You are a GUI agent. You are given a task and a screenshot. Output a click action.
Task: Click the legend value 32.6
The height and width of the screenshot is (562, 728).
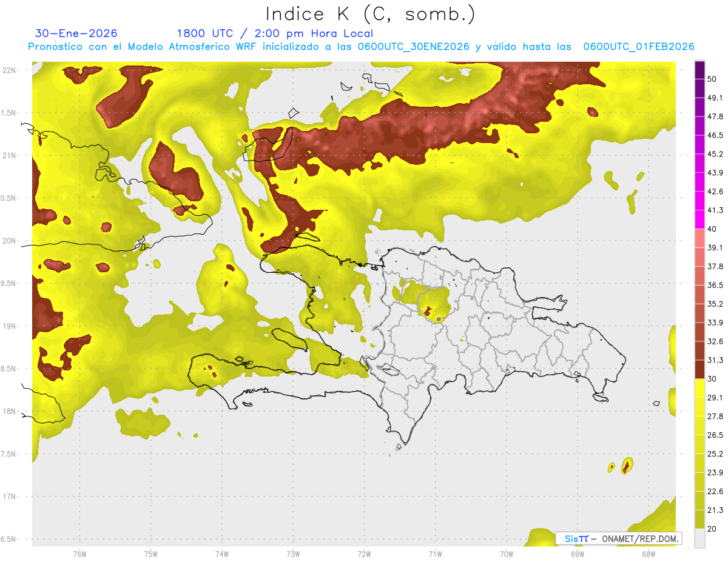(x=715, y=341)
